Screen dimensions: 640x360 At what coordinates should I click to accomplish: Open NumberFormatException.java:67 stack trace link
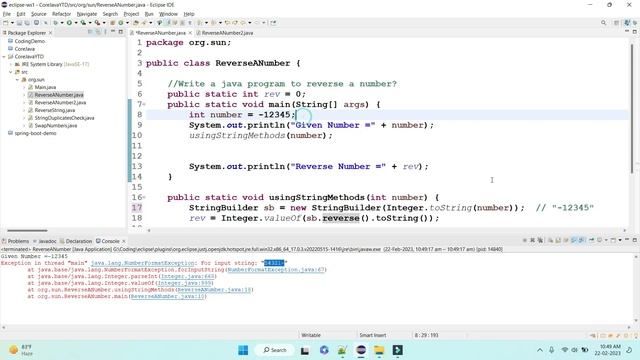coord(276,270)
